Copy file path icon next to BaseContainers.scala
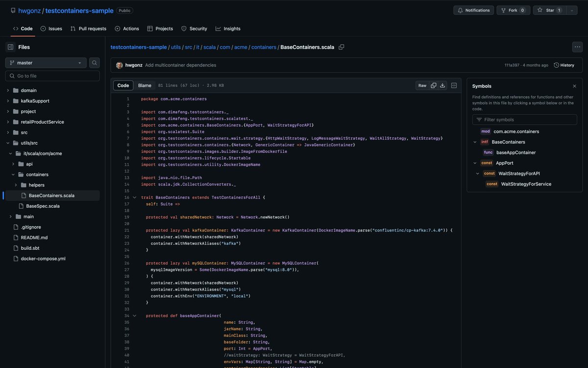The height and width of the screenshot is (368, 588). pyautogui.click(x=342, y=47)
